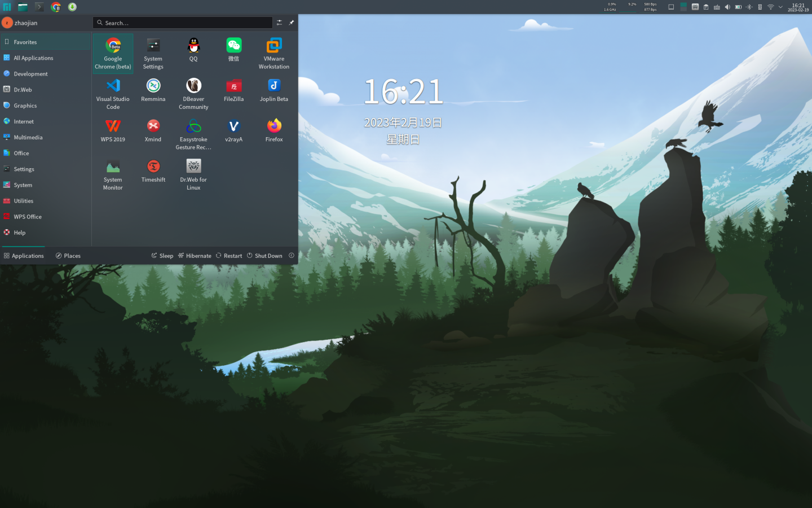Image resolution: width=812 pixels, height=508 pixels.
Task: Pin the launcher open with the pin toggle
Action: click(x=292, y=23)
